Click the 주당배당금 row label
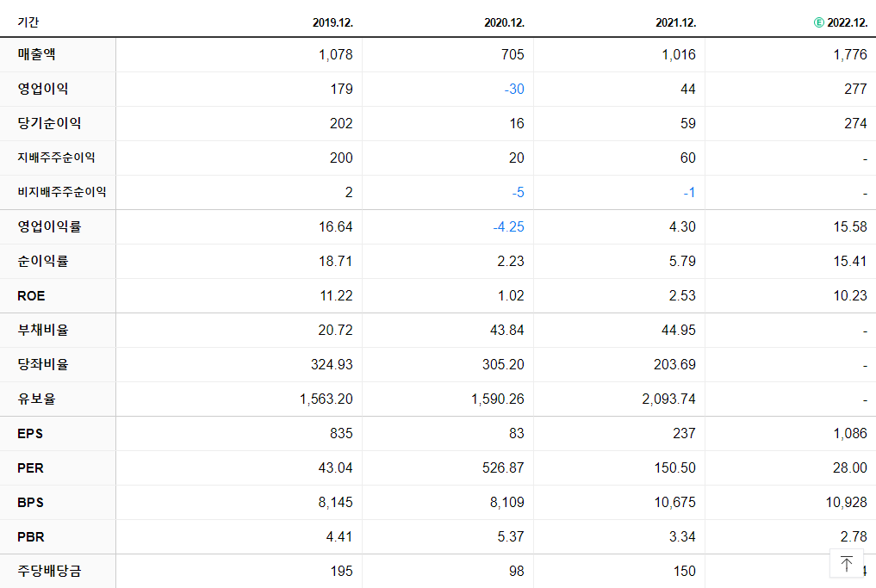This screenshot has height=588, width=876. pos(49,572)
